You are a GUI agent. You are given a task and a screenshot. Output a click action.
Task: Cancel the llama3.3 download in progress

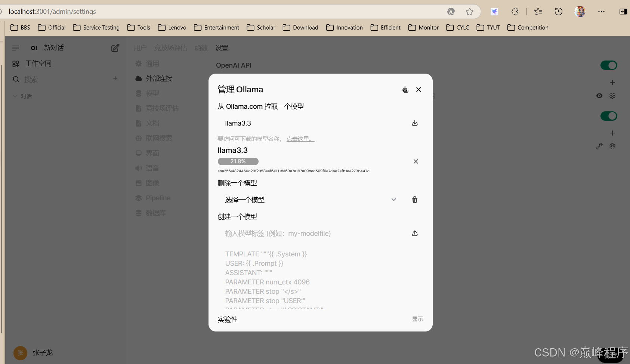point(416,161)
